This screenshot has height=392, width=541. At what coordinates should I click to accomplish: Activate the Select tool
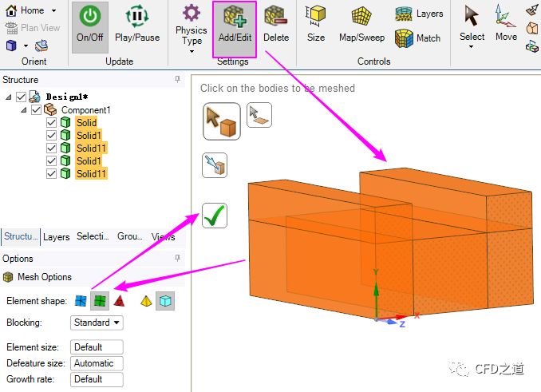pos(472,23)
